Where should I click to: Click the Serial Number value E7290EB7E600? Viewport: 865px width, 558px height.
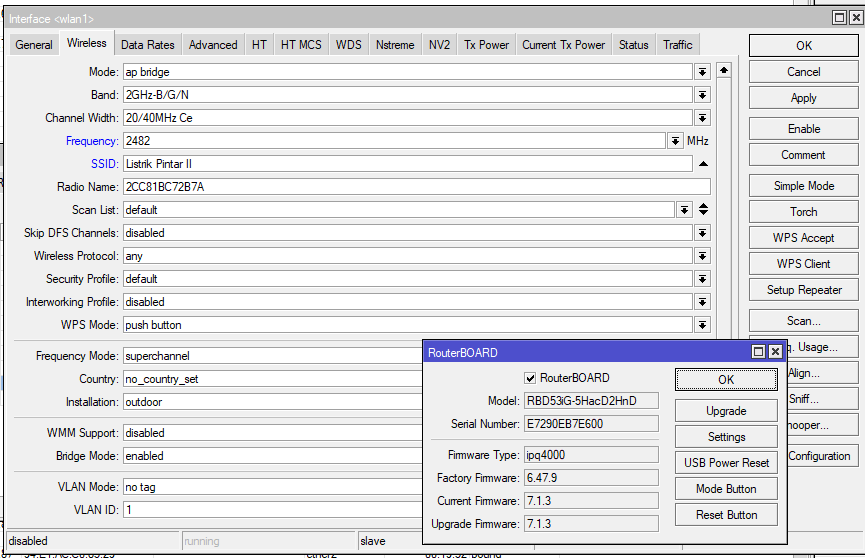pos(591,424)
